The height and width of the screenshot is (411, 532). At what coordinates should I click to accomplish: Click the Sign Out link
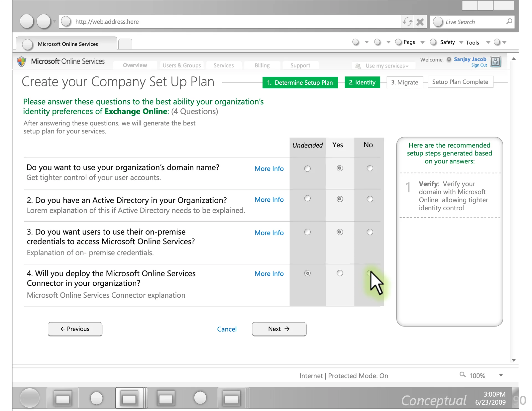pyautogui.click(x=479, y=65)
